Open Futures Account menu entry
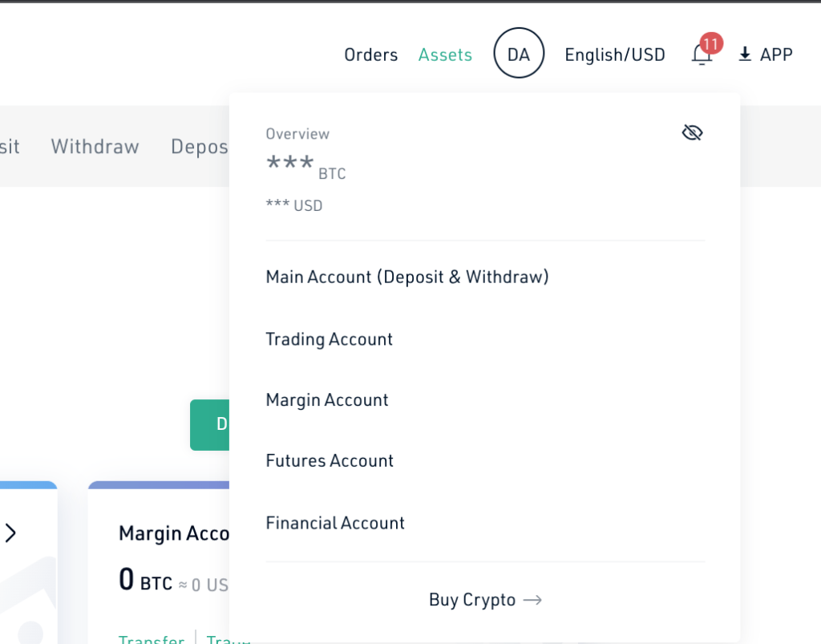 (330, 461)
